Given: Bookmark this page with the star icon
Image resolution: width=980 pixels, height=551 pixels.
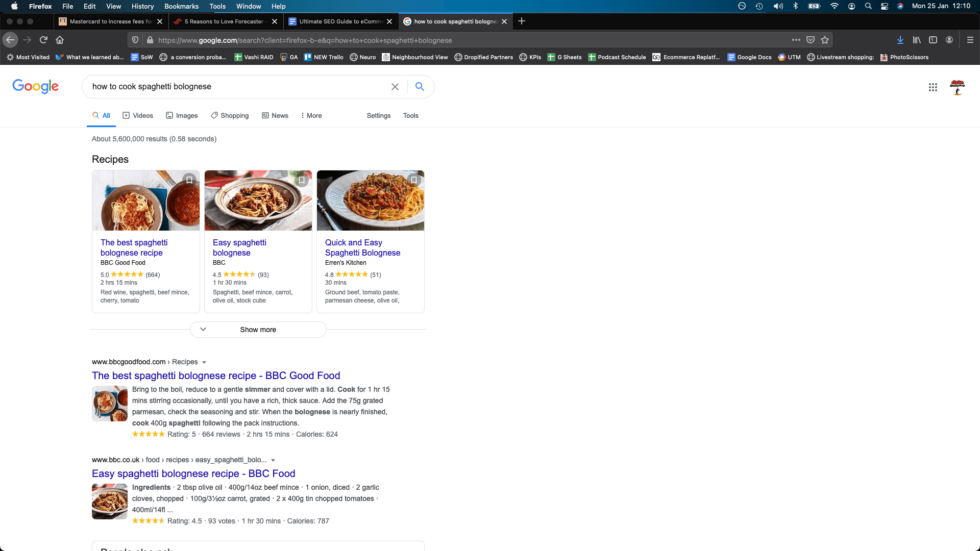Looking at the screenshot, I should (x=825, y=40).
